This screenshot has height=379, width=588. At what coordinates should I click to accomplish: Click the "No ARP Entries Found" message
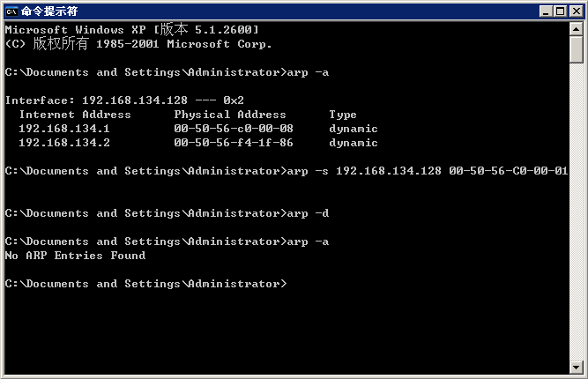(x=75, y=256)
